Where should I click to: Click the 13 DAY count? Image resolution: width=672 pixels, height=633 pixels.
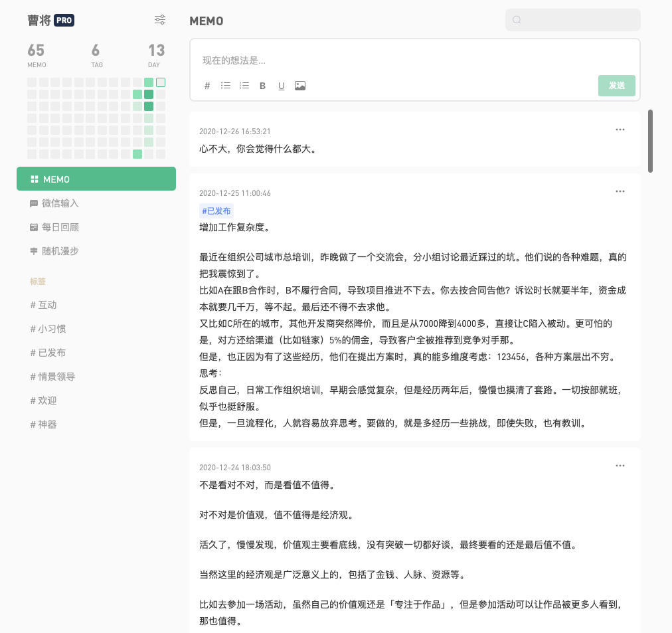click(155, 55)
